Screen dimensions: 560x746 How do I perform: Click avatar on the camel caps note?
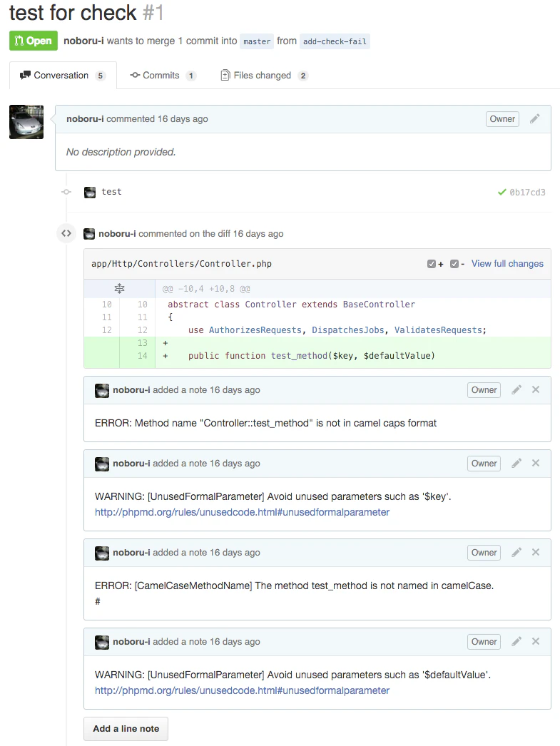[102, 391]
